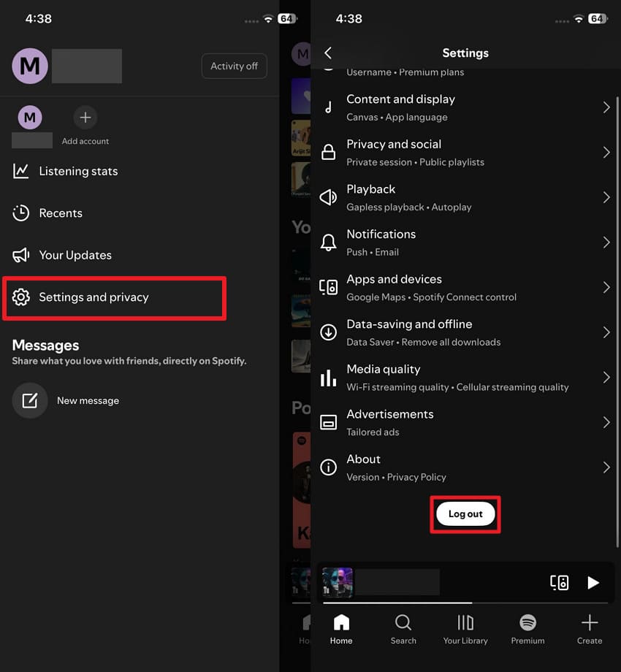Click the Privacy and social lock icon
The image size is (621, 672).
point(328,152)
